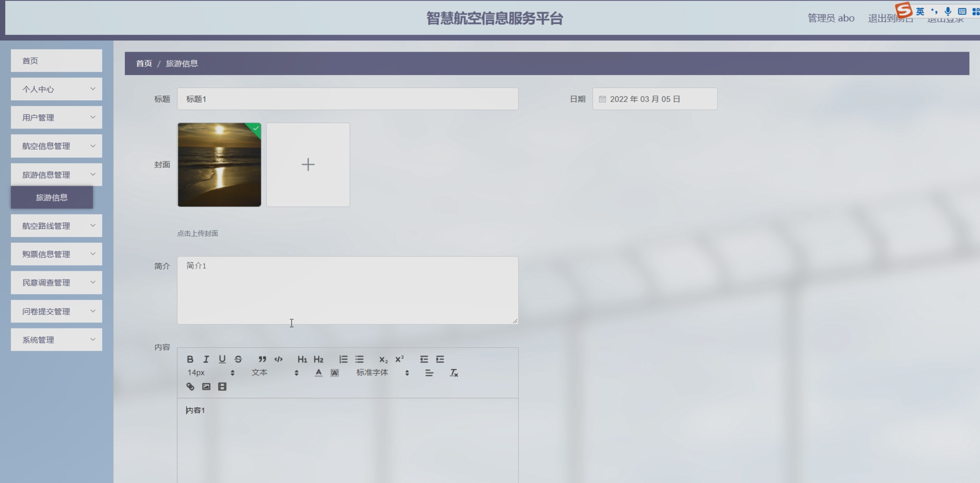
Task: Insert hyperlink using the link icon
Action: [x=190, y=387]
